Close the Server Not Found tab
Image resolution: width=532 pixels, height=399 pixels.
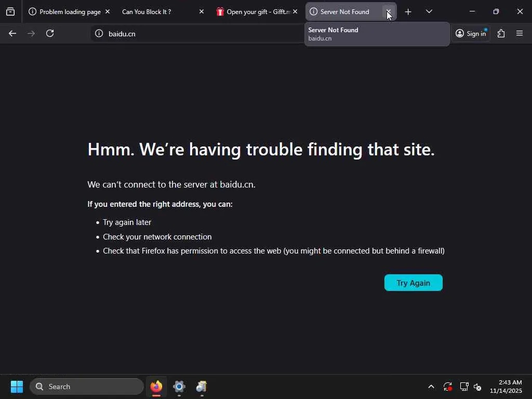[x=389, y=12]
